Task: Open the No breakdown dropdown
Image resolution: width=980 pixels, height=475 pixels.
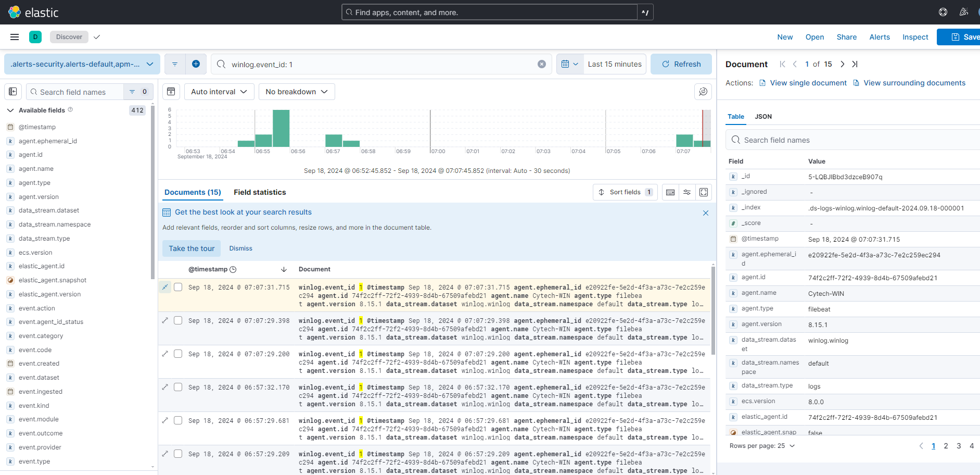Action: tap(297, 92)
